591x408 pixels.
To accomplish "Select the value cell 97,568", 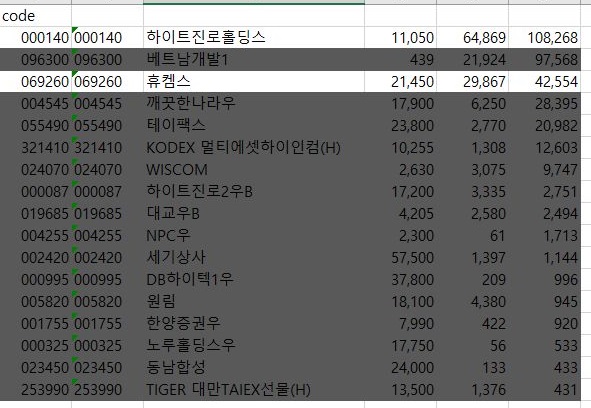I will click(x=545, y=59).
